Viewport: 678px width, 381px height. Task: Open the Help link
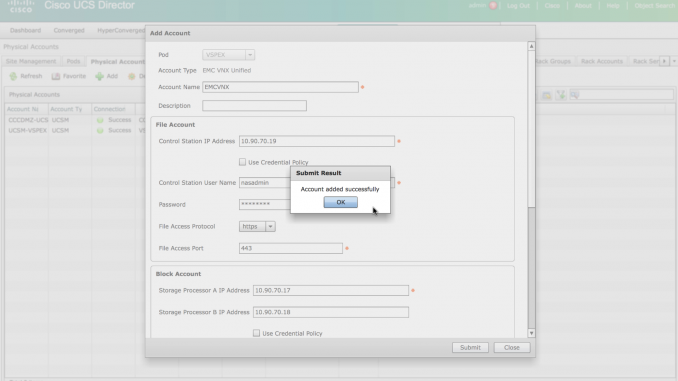[613, 6]
